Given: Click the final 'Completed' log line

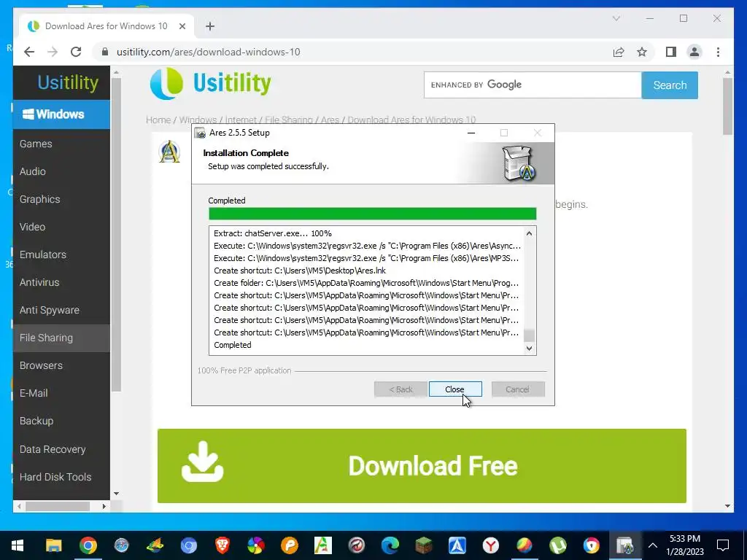Looking at the screenshot, I should click(233, 345).
